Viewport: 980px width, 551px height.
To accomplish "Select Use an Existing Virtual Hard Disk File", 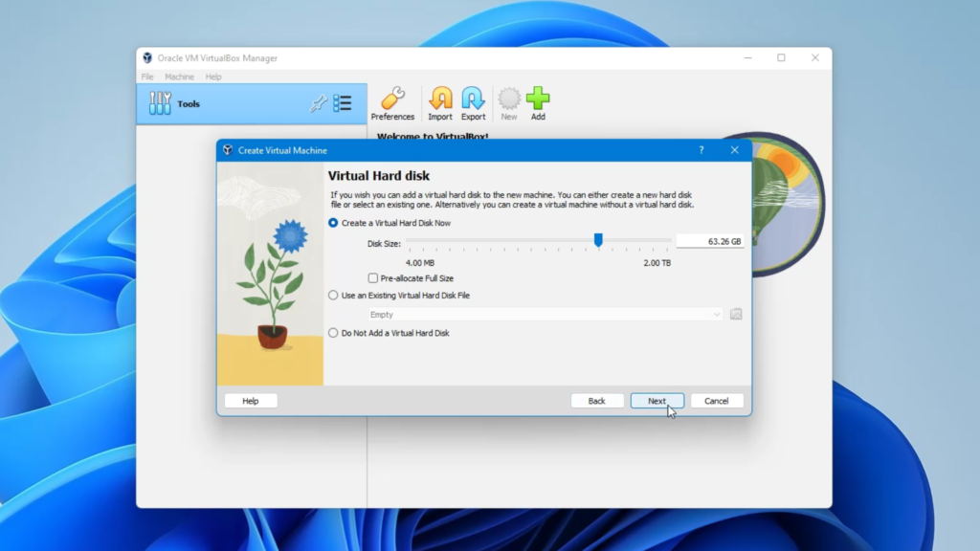I will click(399, 296).
